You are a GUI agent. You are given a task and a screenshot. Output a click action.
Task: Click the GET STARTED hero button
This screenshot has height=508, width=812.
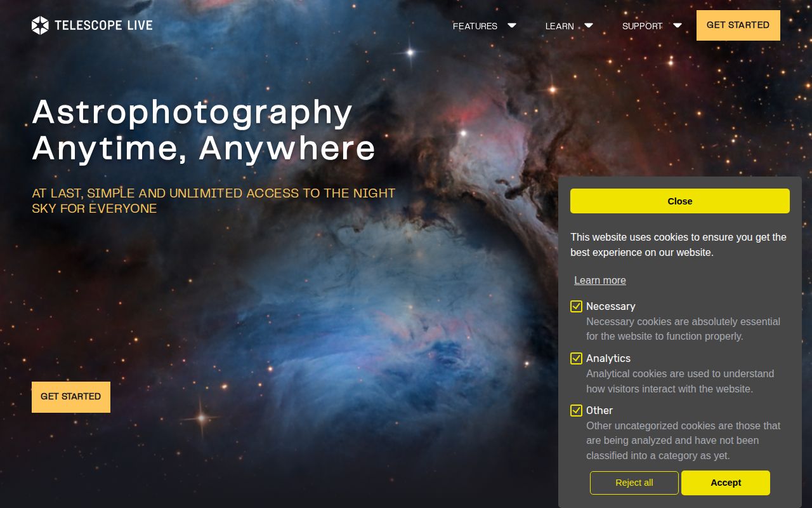70,397
